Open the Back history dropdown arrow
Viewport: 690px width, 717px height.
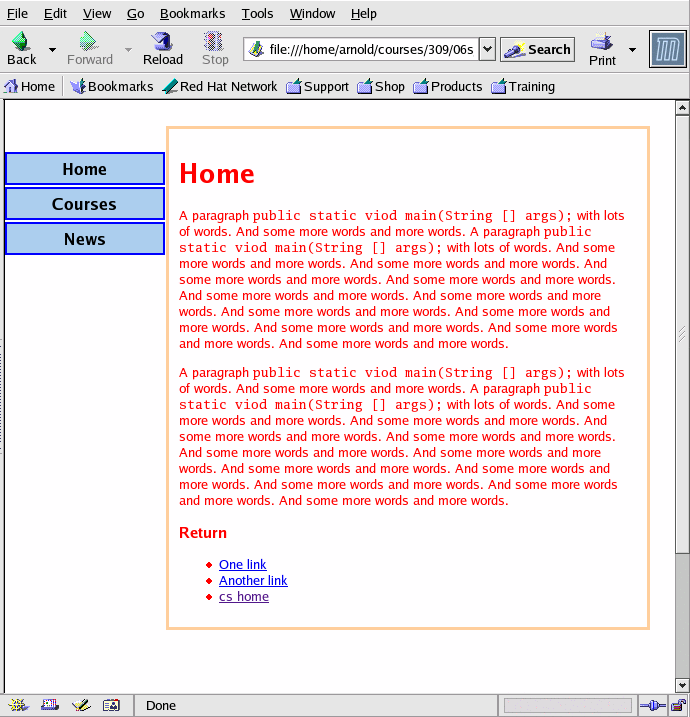click(x=53, y=49)
